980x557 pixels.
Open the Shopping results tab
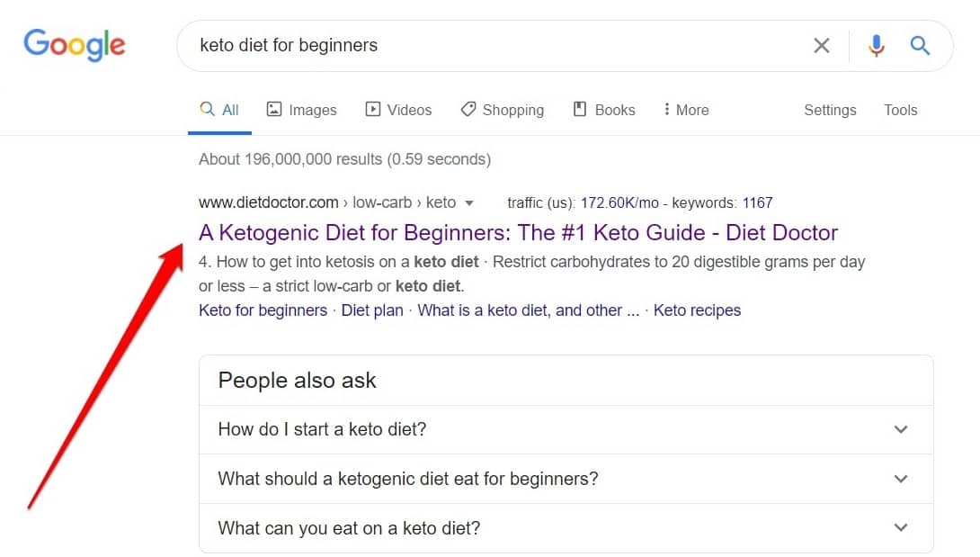point(502,110)
